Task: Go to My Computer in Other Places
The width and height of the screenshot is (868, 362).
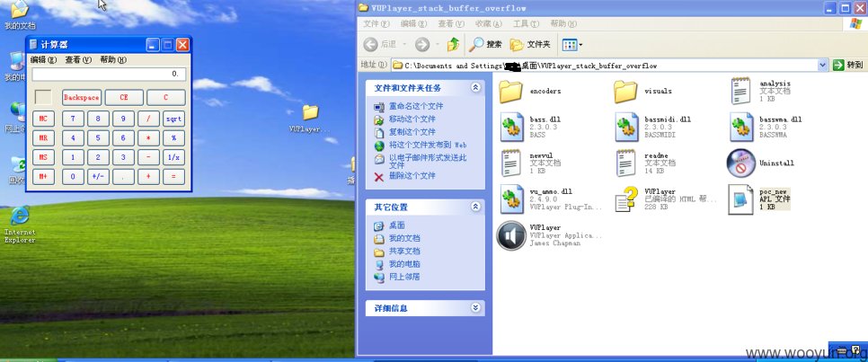Action: coord(404,264)
